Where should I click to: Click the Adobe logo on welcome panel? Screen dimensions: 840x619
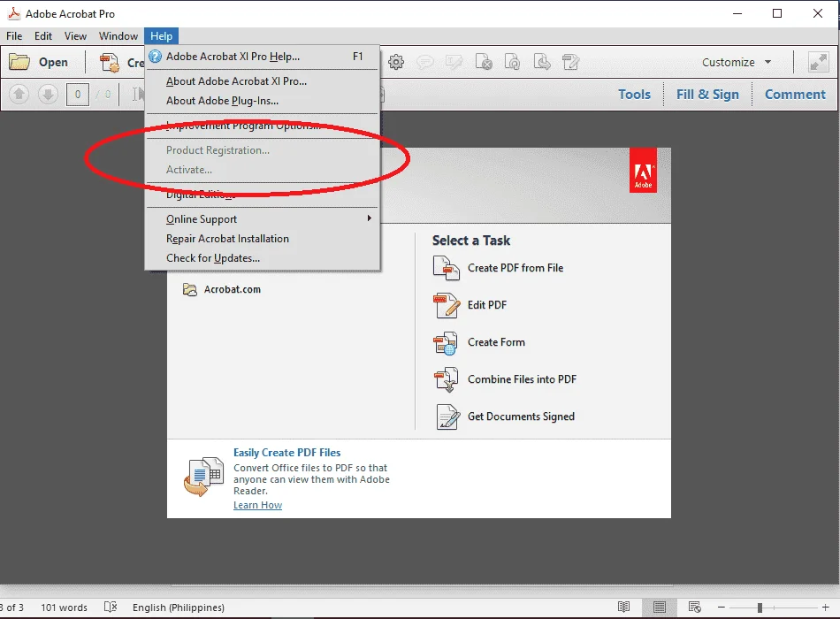(x=643, y=171)
